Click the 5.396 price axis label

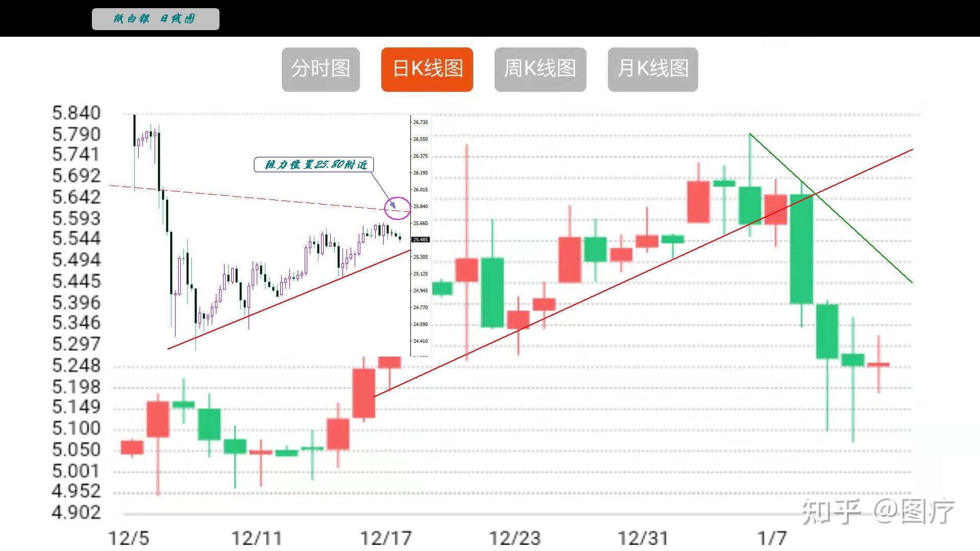pos(77,303)
